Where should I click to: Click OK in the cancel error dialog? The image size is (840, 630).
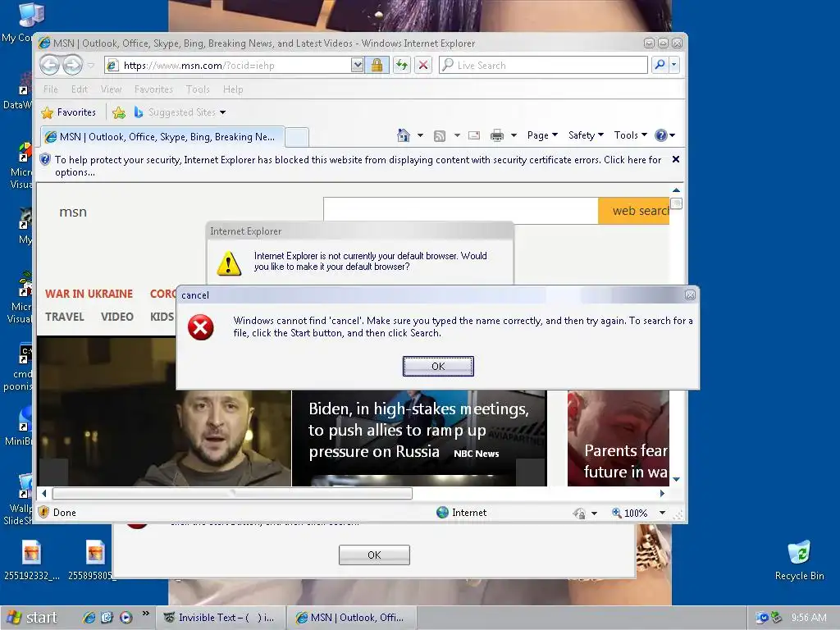pos(438,367)
